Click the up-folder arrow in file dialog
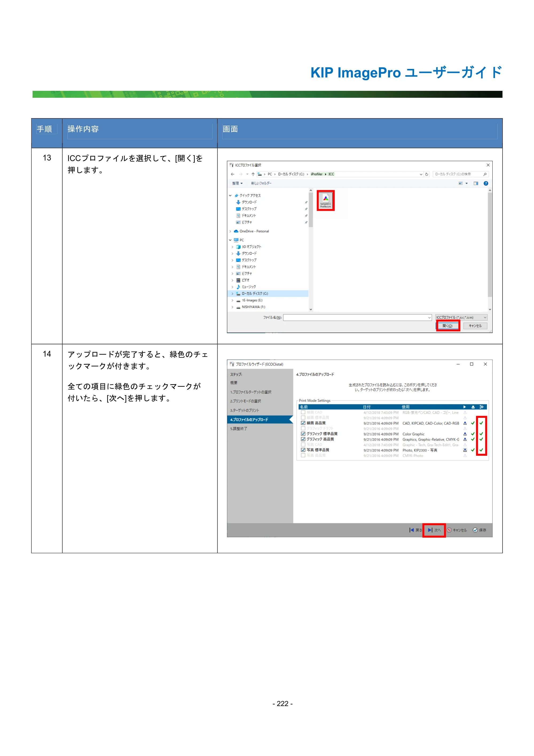Screen dimensions: 534x756 pos(253,174)
